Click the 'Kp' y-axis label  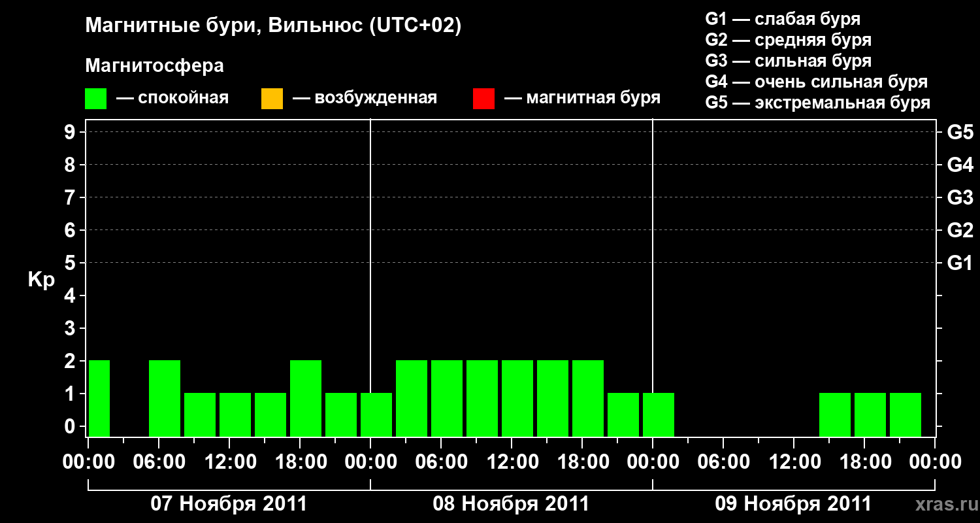coord(41,280)
